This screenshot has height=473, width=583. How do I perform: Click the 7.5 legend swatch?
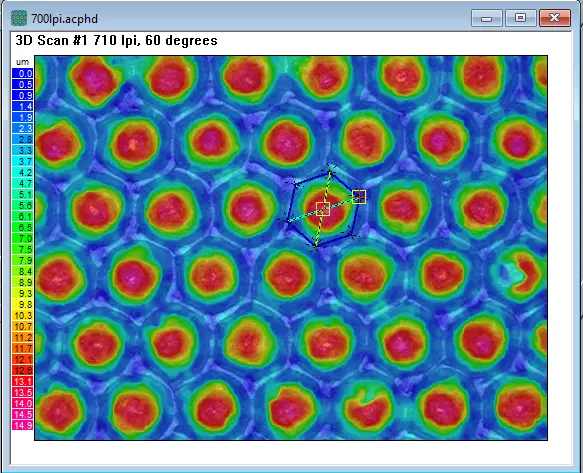pyautogui.click(x=22, y=250)
